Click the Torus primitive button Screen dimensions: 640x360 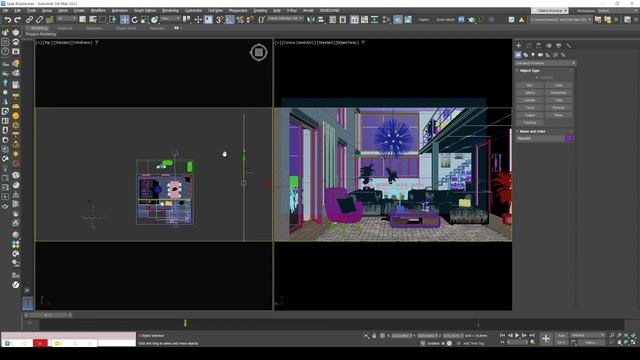click(530, 107)
